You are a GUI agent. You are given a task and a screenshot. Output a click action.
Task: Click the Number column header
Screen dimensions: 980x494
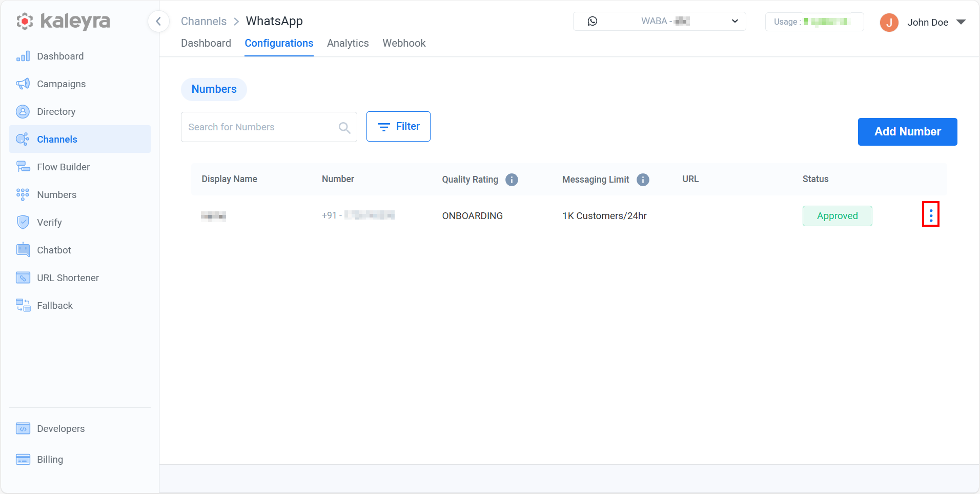338,179
